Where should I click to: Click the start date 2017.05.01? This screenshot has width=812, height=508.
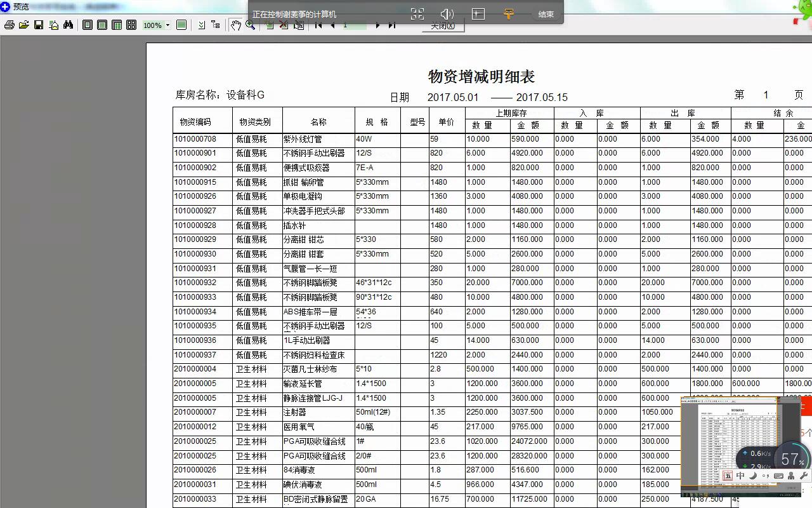(453, 97)
